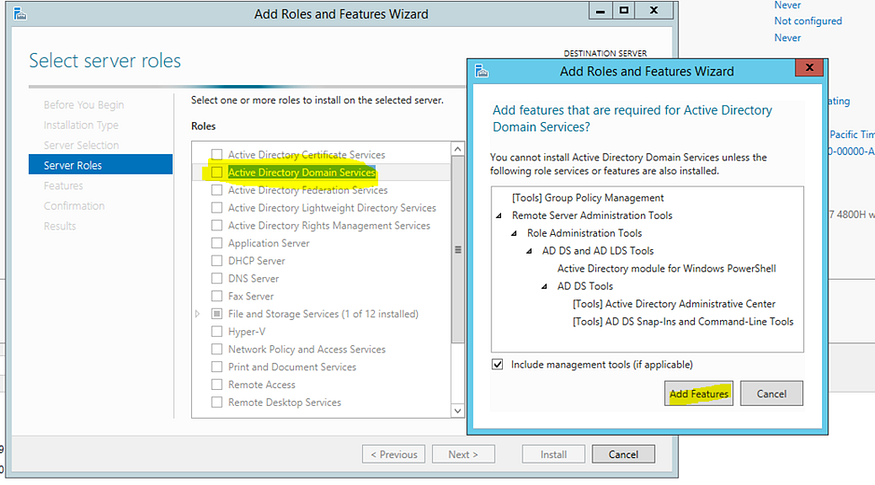Check Active Directory Domain Services
This screenshot has height=485, width=875.
tap(217, 172)
